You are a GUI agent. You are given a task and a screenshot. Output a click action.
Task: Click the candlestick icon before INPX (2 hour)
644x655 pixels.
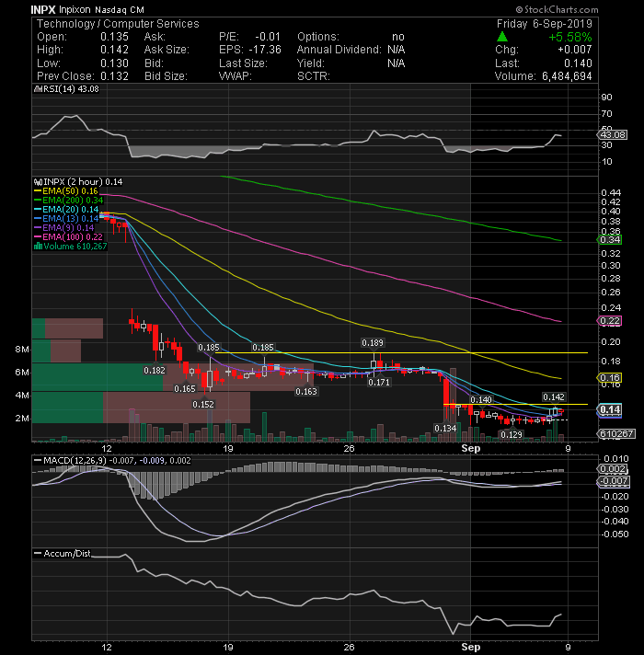click(38, 182)
